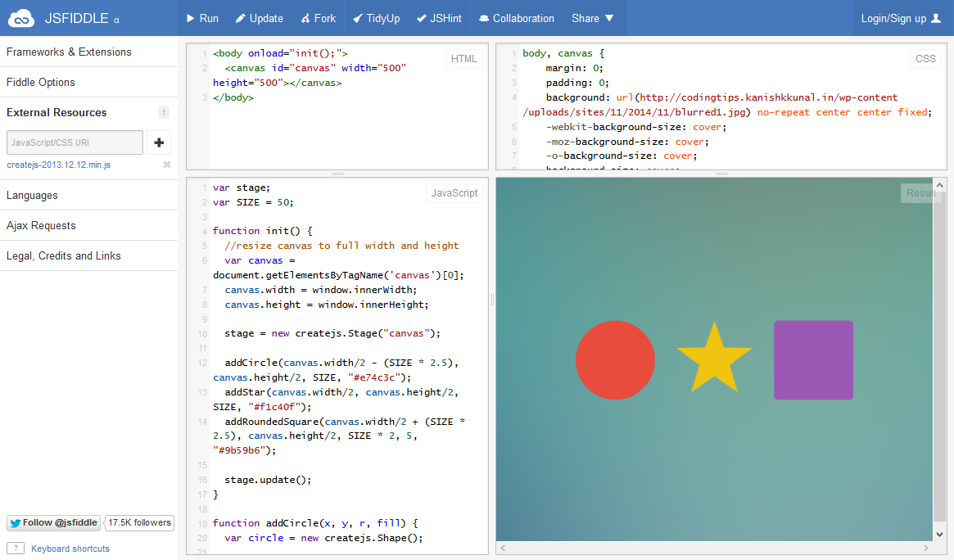Viewport: 954px width, 560px height.
Task: Click the JSFIDDLE title text
Action: [77, 18]
